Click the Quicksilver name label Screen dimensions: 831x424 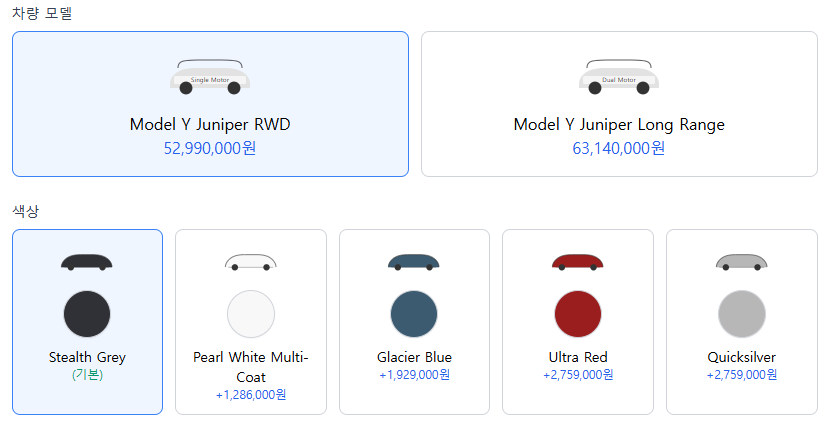tap(741, 357)
